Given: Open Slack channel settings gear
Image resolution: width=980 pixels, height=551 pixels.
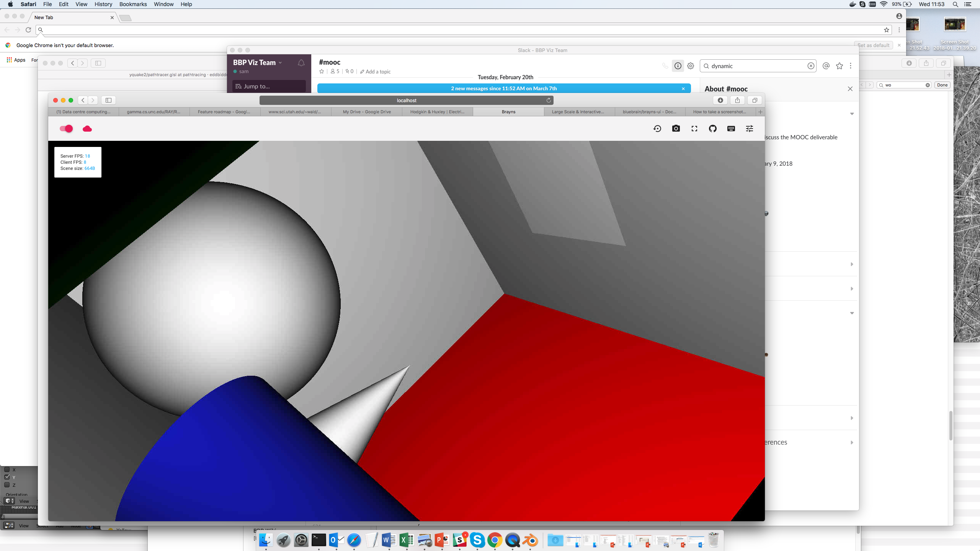Looking at the screenshot, I should pos(691,66).
